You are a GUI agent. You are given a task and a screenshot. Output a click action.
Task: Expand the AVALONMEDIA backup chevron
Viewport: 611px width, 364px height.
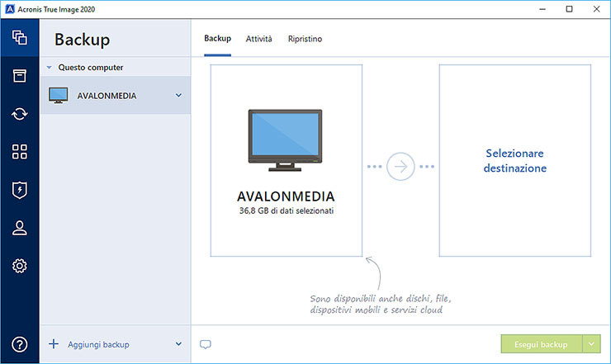178,96
